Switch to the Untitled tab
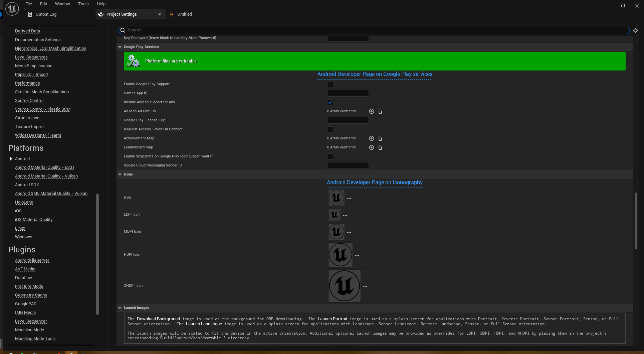 point(185,14)
